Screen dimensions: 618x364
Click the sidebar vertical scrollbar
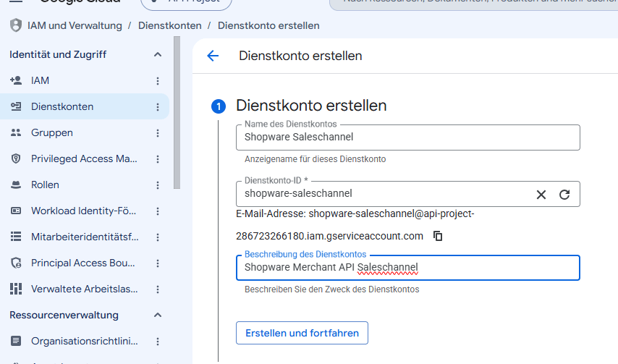click(x=177, y=113)
